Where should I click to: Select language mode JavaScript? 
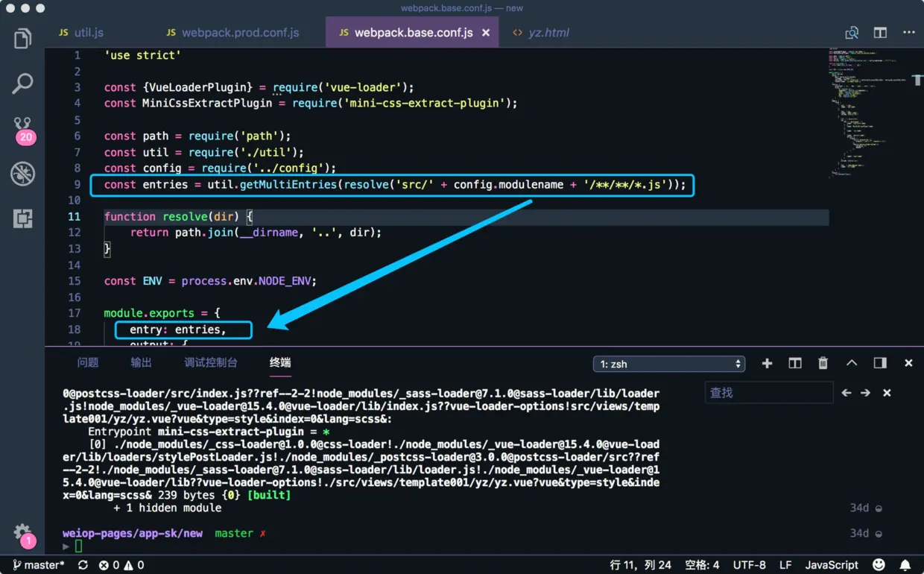[832, 565]
